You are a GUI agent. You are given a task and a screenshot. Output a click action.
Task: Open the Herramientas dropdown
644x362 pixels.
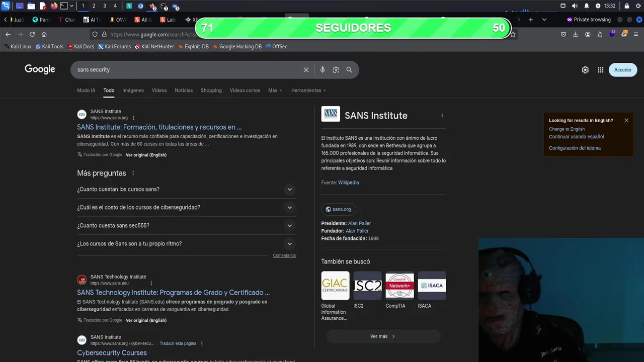tap(308, 90)
